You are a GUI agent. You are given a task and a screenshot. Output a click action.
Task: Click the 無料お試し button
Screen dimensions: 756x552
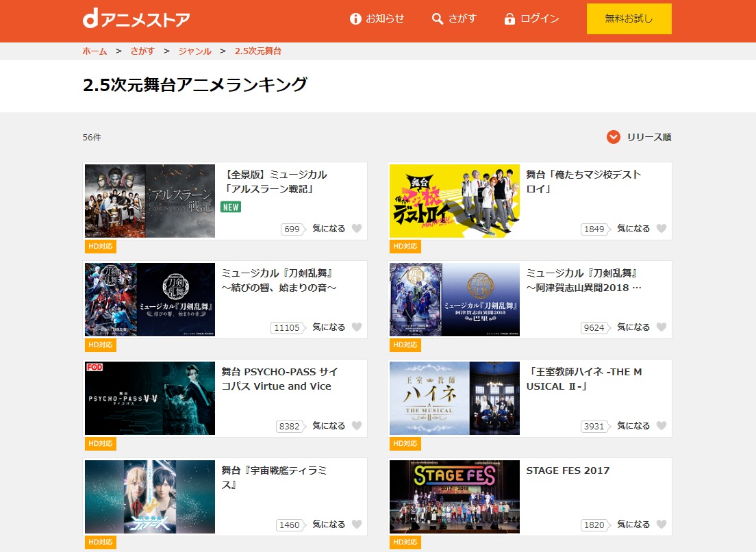pos(629,18)
